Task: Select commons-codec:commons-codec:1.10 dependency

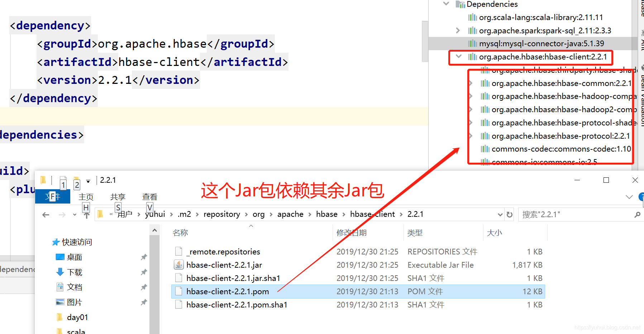Action: (x=561, y=149)
